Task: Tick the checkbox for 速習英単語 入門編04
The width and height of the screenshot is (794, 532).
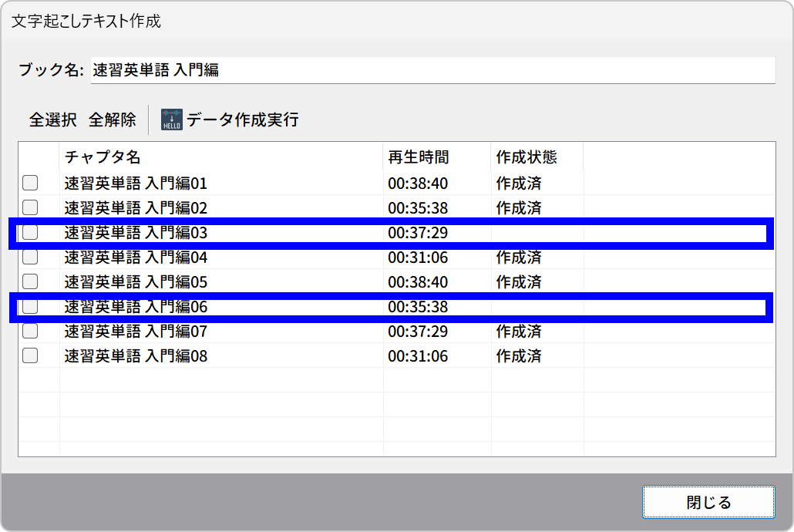Action: click(30, 257)
